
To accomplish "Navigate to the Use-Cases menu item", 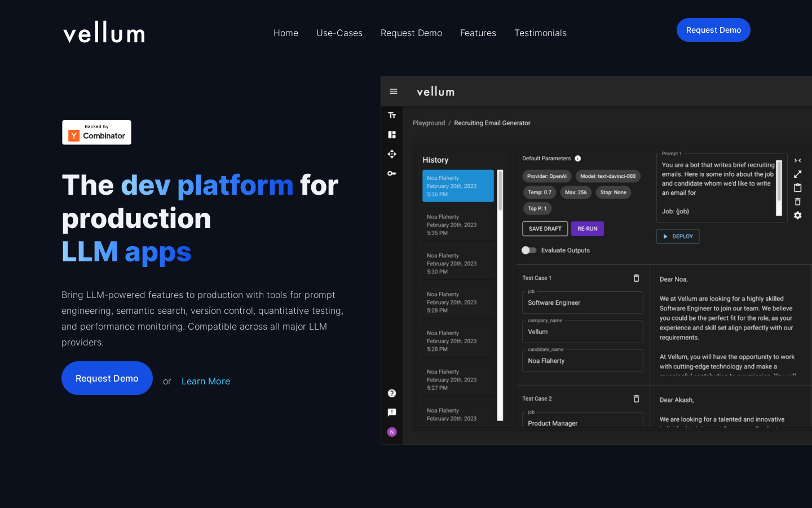I will [x=339, y=33].
